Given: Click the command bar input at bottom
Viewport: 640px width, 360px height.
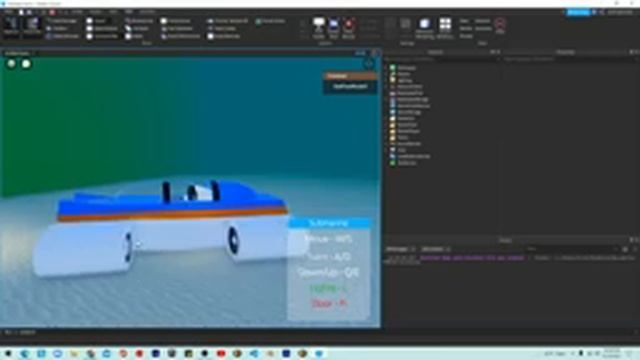Looking at the screenshot, I should [x=318, y=333].
